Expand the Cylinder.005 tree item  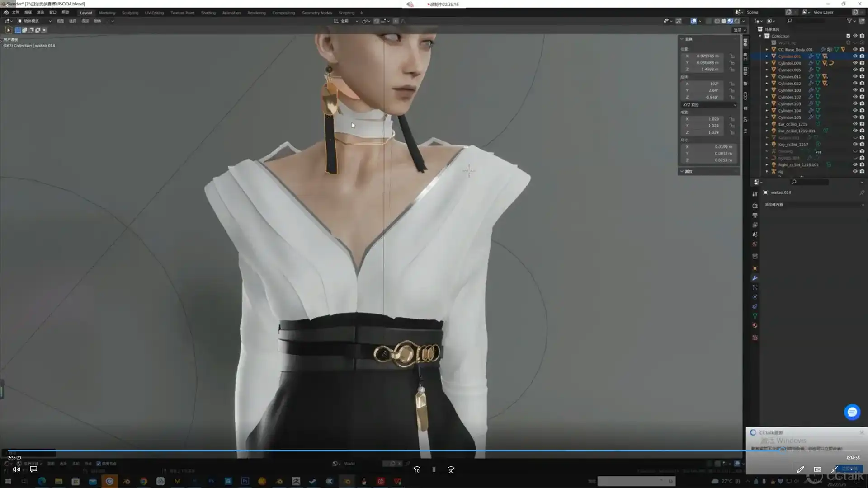767,70
